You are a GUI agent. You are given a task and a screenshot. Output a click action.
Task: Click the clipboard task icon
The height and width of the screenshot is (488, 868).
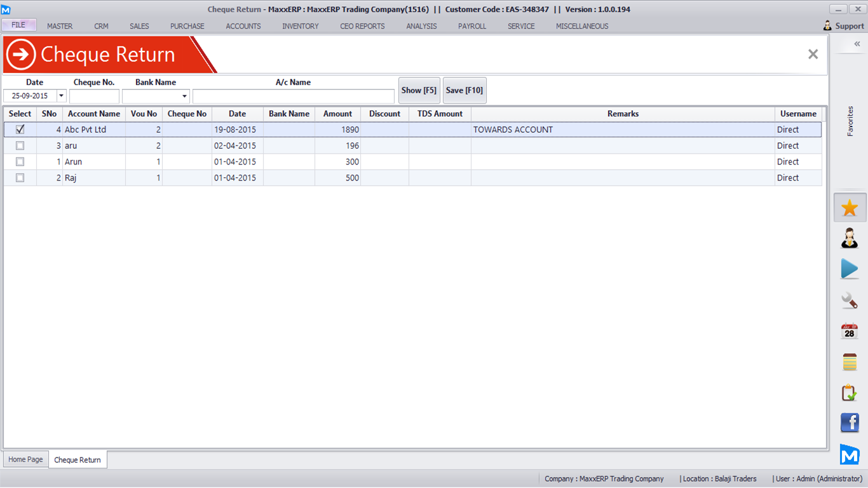pyautogui.click(x=850, y=393)
